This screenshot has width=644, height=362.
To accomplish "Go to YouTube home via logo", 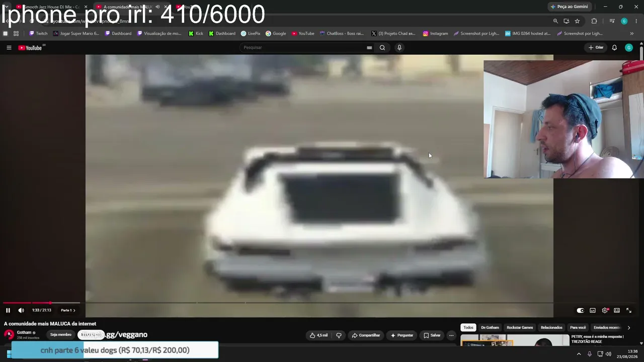I will click(x=30, y=48).
